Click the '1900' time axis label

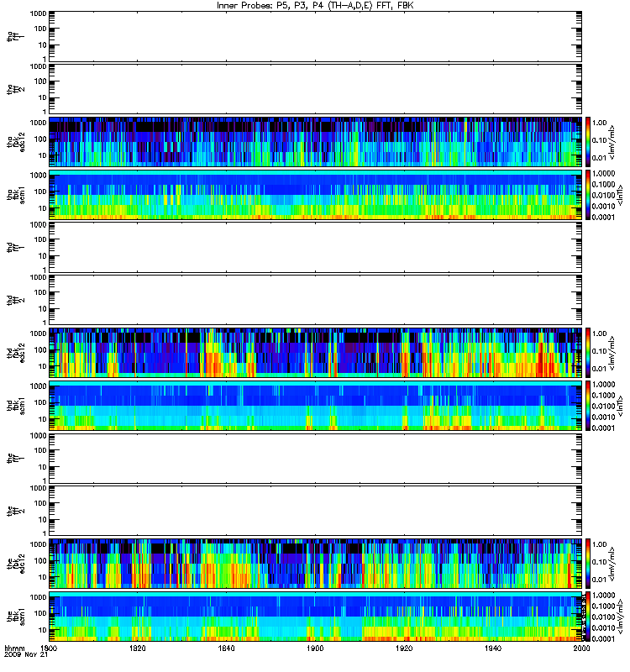(316, 648)
